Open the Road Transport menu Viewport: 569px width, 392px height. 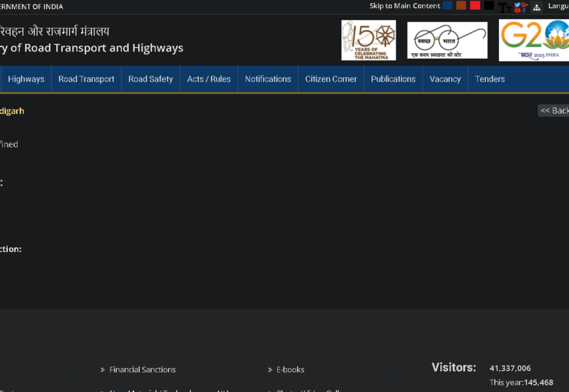click(86, 79)
